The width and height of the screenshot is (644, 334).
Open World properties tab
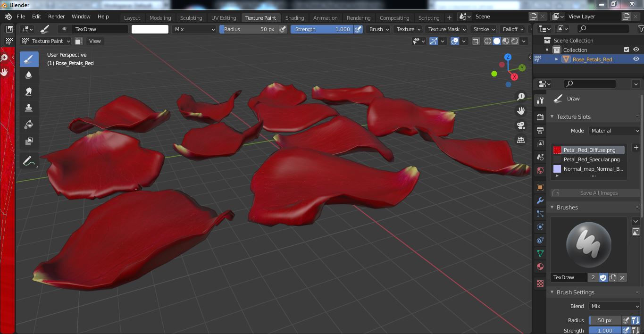(x=540, y=170)
